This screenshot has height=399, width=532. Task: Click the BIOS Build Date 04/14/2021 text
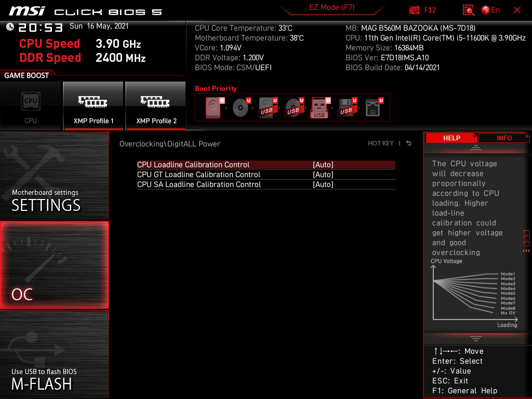[x=393, y=68]
